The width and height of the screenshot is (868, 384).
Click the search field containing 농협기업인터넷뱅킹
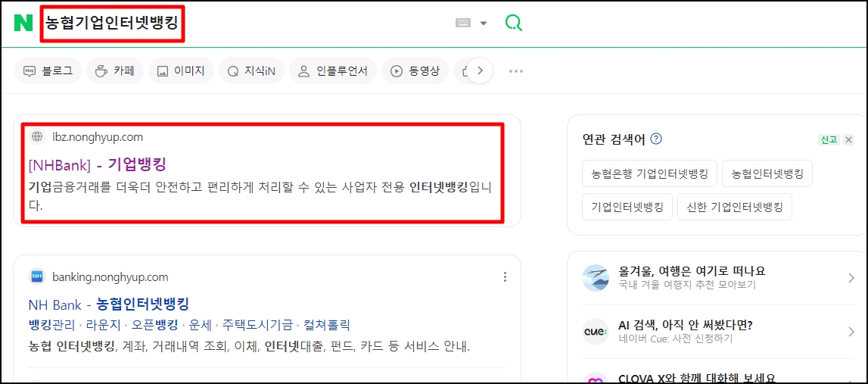click(111, 23)
